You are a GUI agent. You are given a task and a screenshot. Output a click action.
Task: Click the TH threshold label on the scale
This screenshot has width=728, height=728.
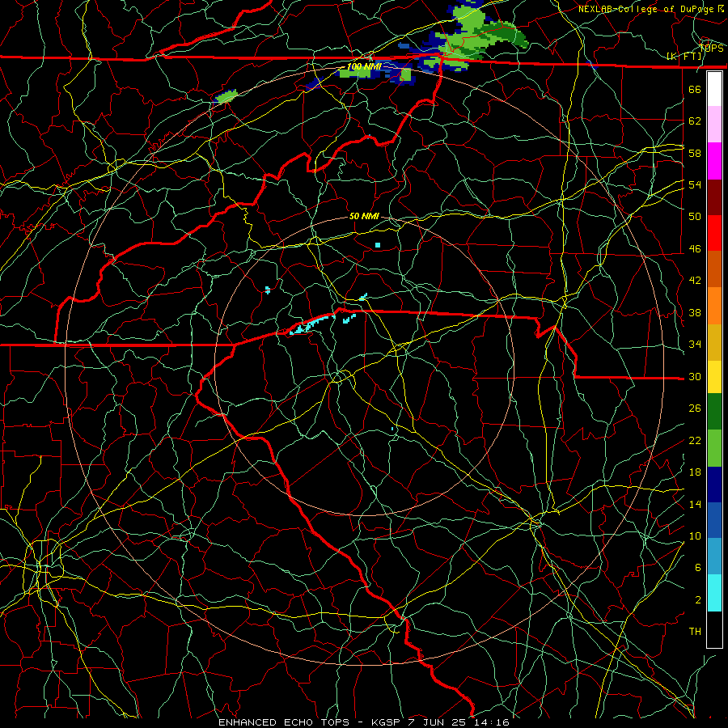[x=695, y=632]
